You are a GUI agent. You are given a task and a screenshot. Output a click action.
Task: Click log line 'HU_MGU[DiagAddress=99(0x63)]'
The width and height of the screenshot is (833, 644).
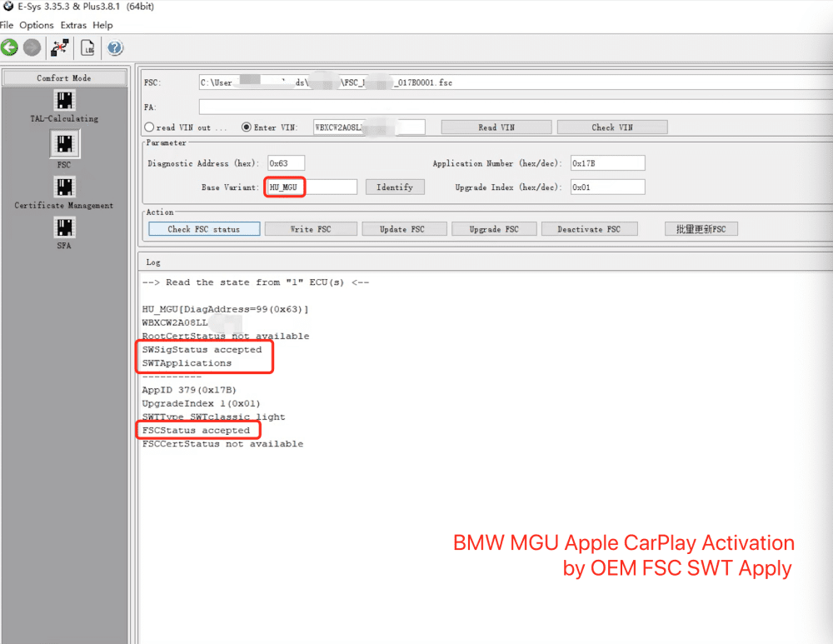coord(225,309)
